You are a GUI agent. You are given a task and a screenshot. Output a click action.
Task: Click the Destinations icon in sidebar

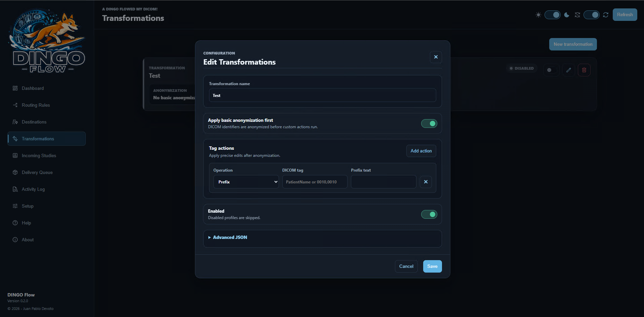tap(15, 122)
